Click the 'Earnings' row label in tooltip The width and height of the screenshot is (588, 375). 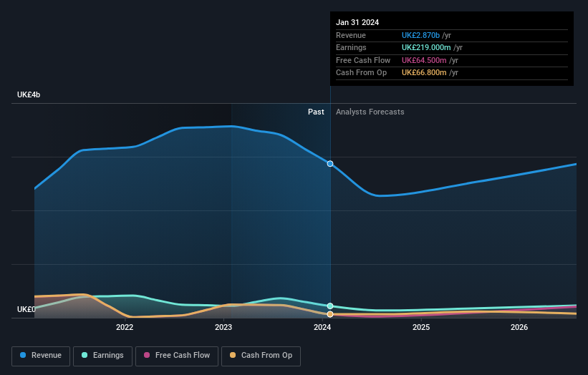tap(351, 47)
